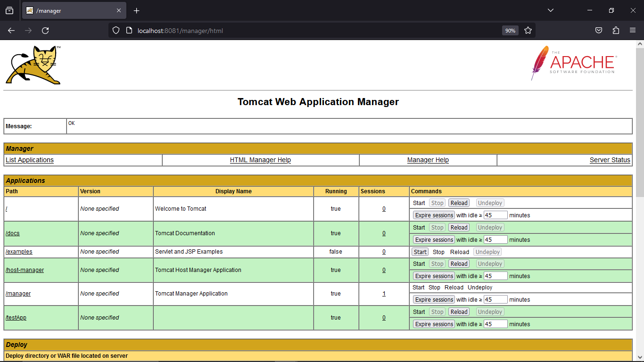The width and height of the screenshot is (644, 362).
Task: Open the root / application path link
Action: 6,209
